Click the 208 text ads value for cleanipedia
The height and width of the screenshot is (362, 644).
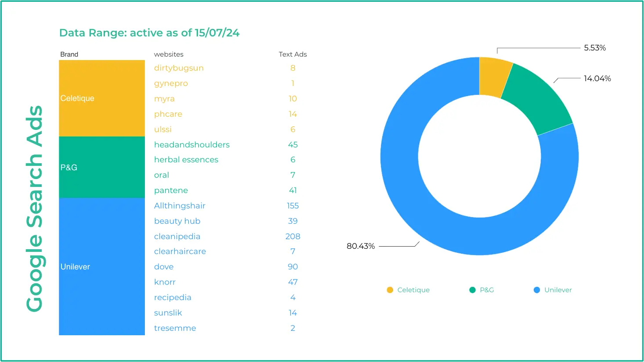point(293,237)
